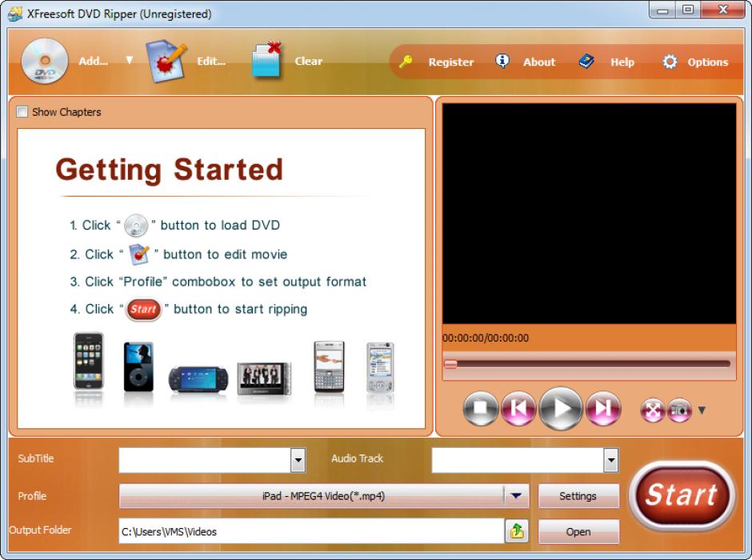Click the preview seek slider handle
752x560 pixels.
tap(450, 364)
